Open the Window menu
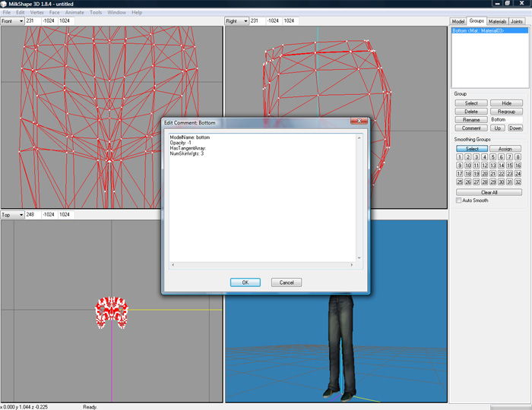This screenshot has width=532, height=410. pyautogui.click(x=117, y=13)
